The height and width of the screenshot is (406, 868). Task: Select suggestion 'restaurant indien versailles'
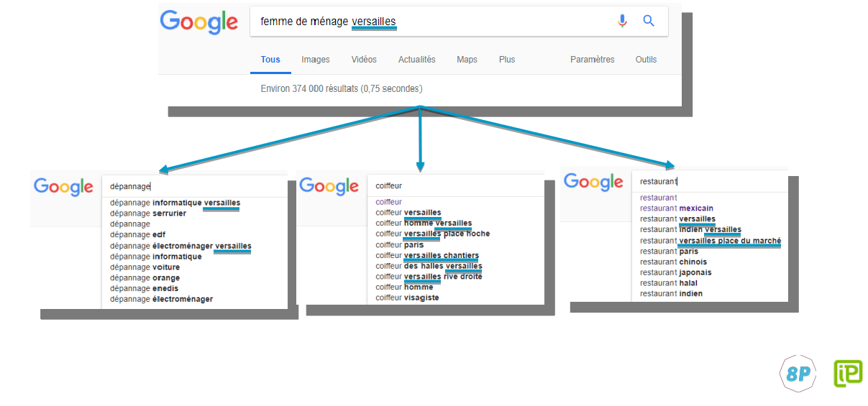point(690,230)
